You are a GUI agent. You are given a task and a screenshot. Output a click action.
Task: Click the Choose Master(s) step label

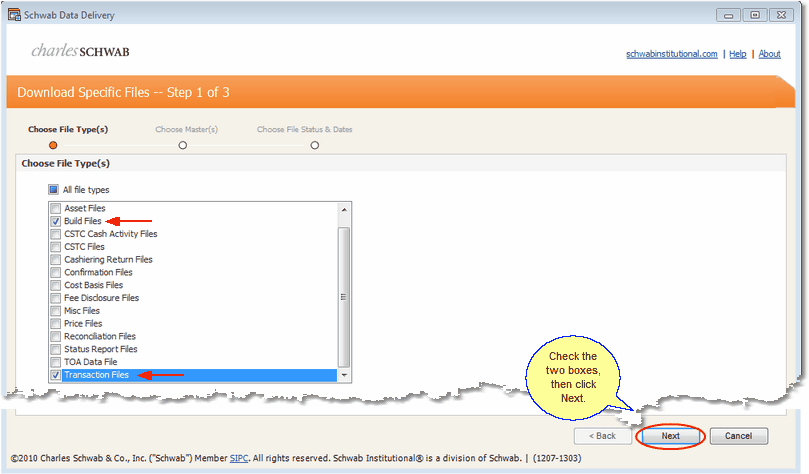coord(186,129)
